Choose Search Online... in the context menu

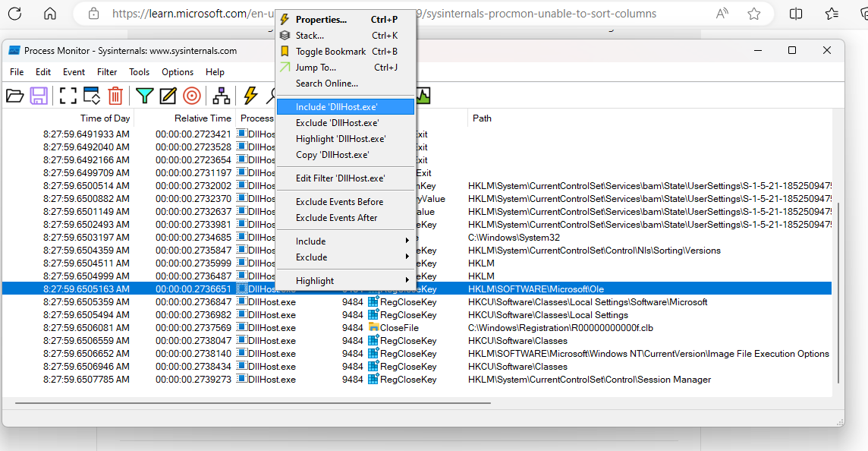[345, 84]
